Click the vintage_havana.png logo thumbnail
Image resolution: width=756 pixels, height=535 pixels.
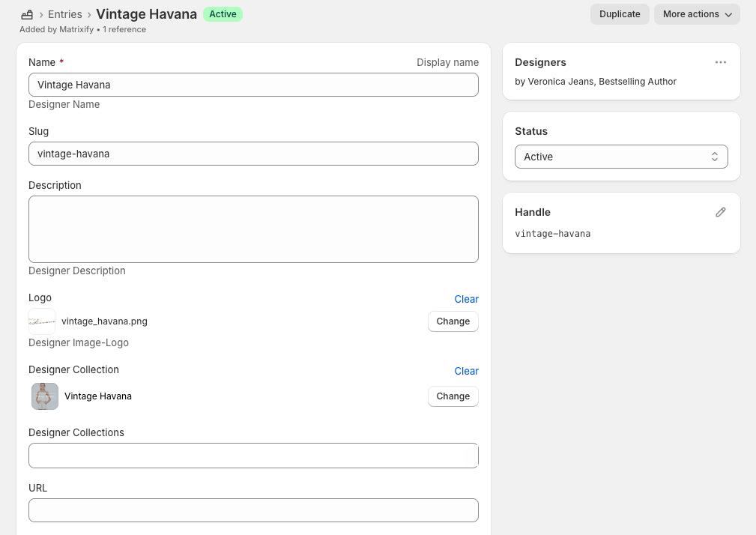42,321
